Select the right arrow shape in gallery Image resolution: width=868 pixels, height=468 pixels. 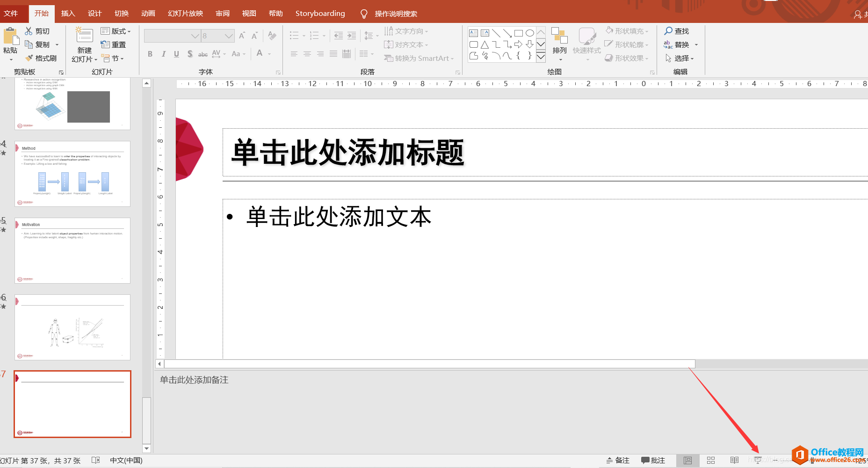click(x=518, y=44)
